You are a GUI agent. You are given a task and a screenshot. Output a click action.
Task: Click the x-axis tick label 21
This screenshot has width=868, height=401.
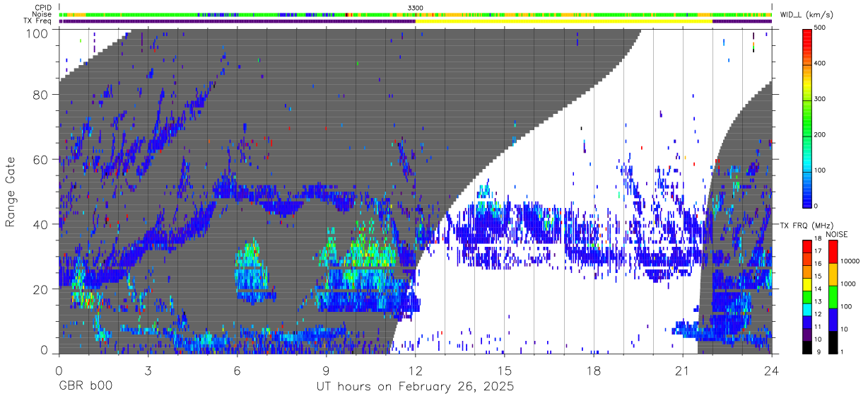point(683,370)
